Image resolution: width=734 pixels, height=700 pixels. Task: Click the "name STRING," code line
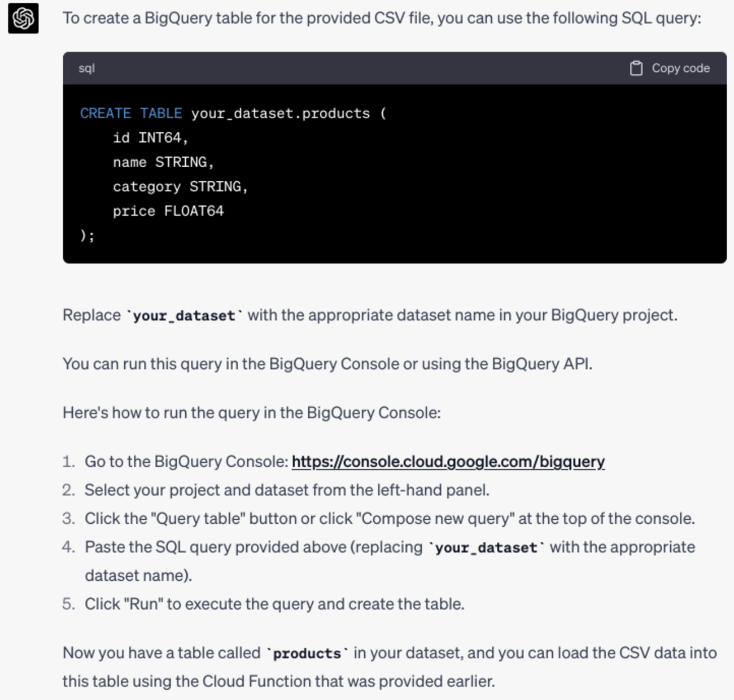[163, 163]
